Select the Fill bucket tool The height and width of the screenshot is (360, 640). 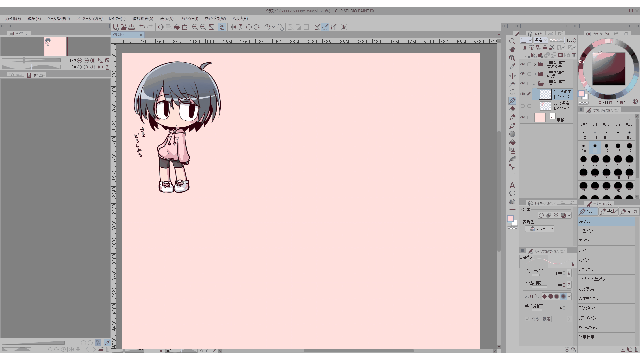tap(512, 142)
